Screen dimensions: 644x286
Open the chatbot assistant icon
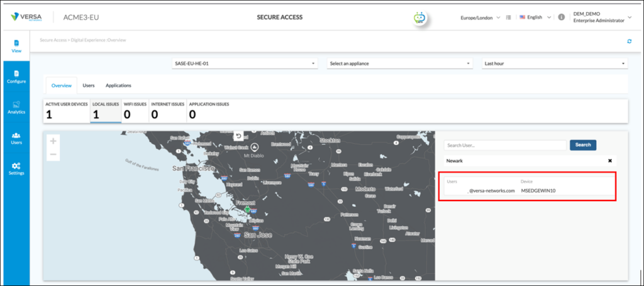(419, 18)
